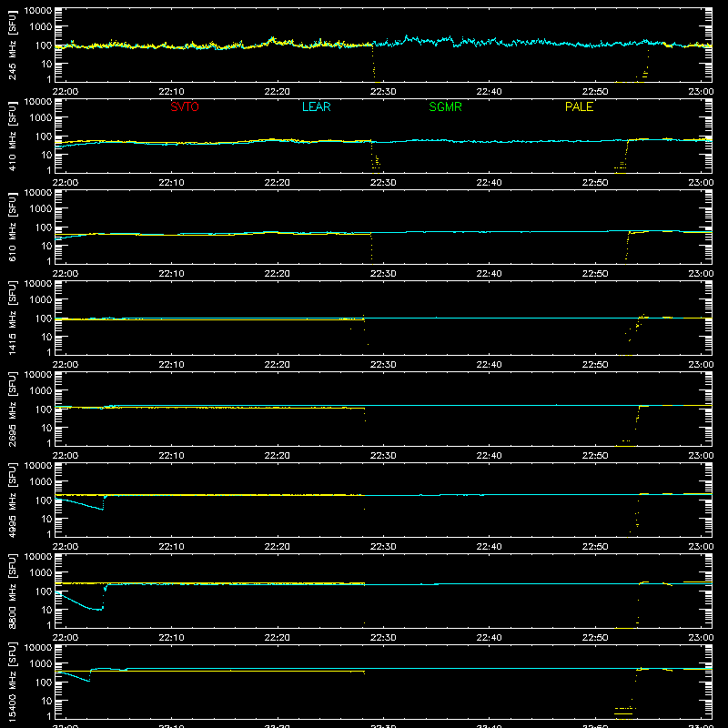Click 1000 y-axis value on 4995 MHz plot
This screenshot has height=728, width=728.
coord(40,482)
